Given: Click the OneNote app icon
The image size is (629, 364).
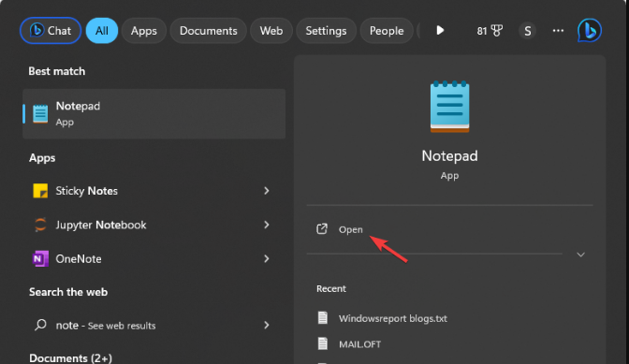Looking at the screenshot, I should [40, 258].
